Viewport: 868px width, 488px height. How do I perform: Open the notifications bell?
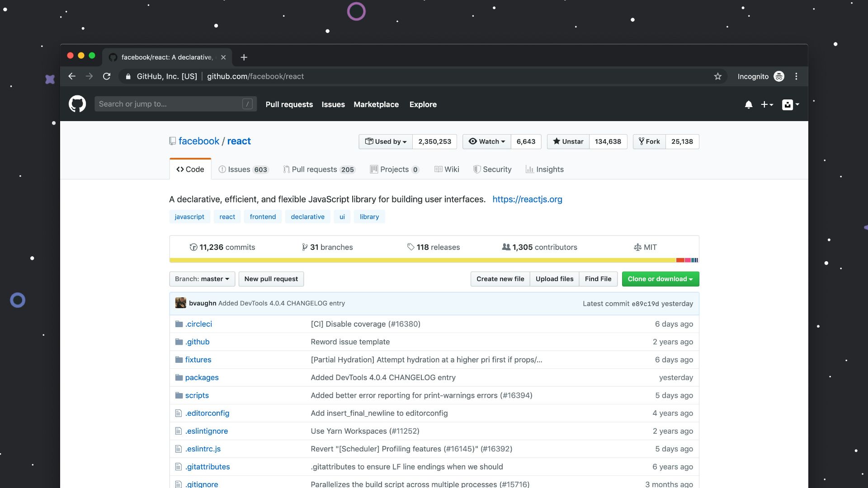tap(749, 104)
